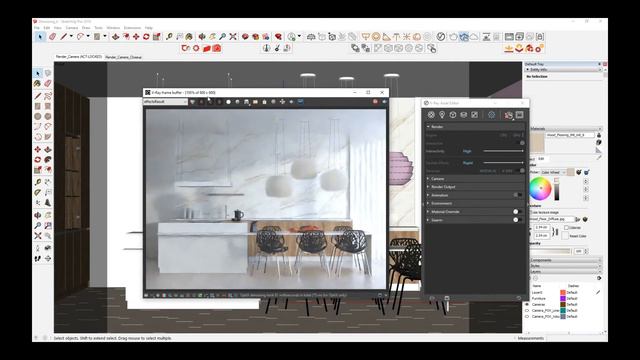The height and width of the screenshot is (360, 640).
Task: Start render with V-Ray teapot icon
Action: pos(453,37)
